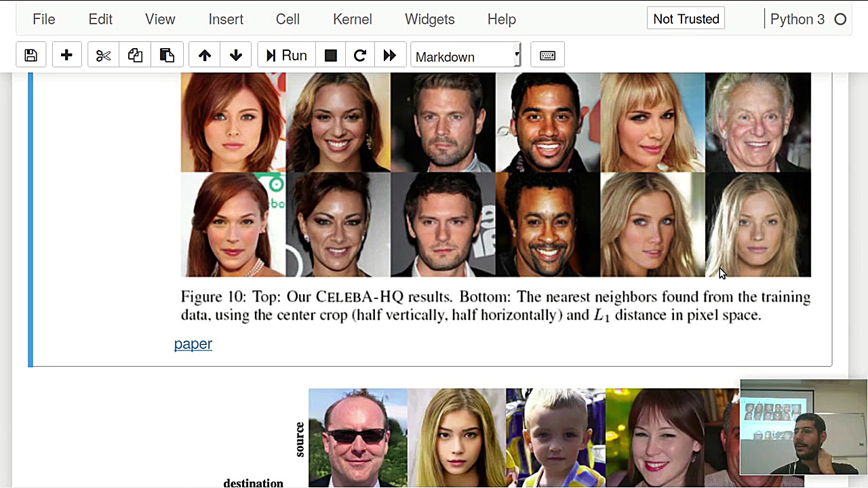Cut the selected cell with the scissors icon

coord(103,56)
